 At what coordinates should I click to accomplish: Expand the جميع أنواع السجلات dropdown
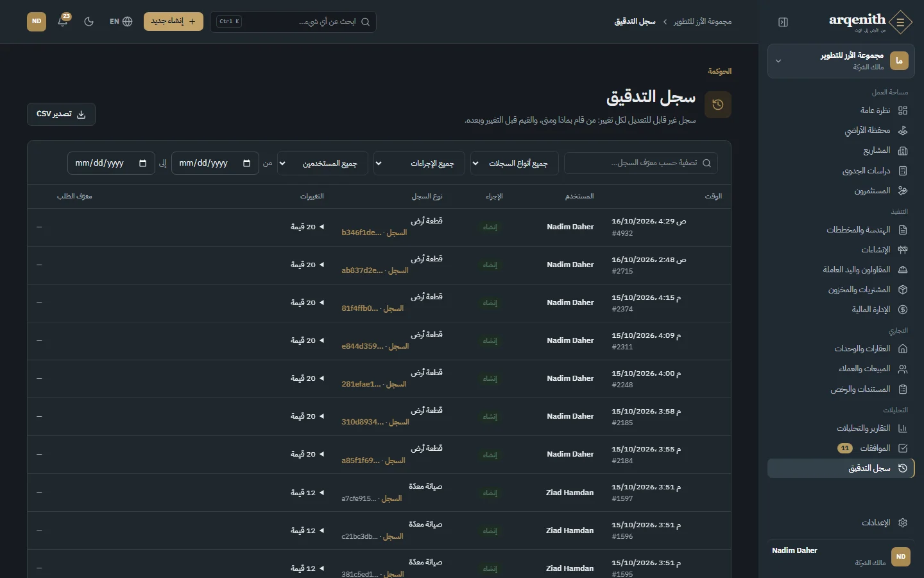pyautogui.click(x=515, y=163)
